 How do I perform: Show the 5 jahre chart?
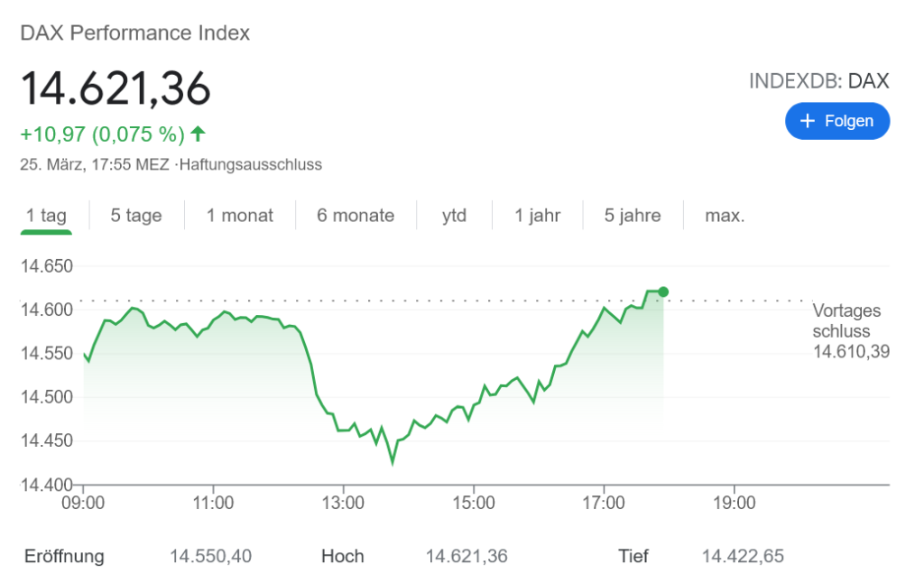click(633, 216)
